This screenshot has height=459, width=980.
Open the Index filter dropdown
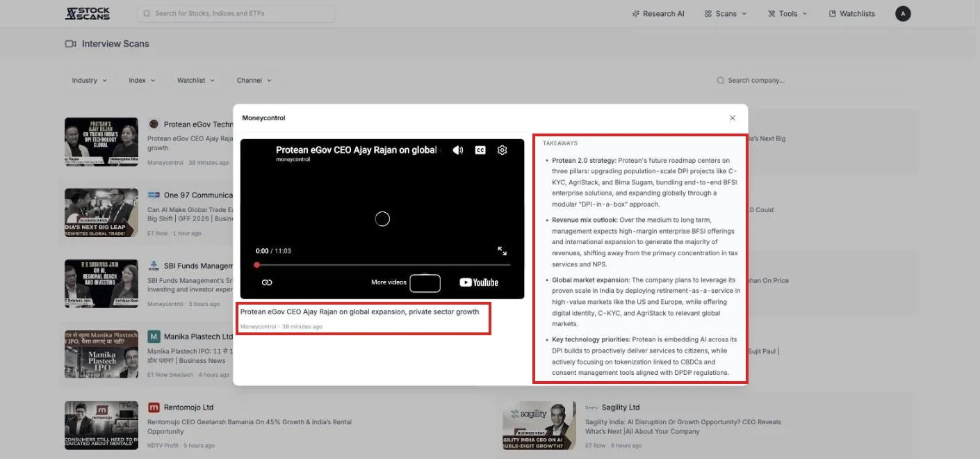pyautogui.click(x=142, y=80)
